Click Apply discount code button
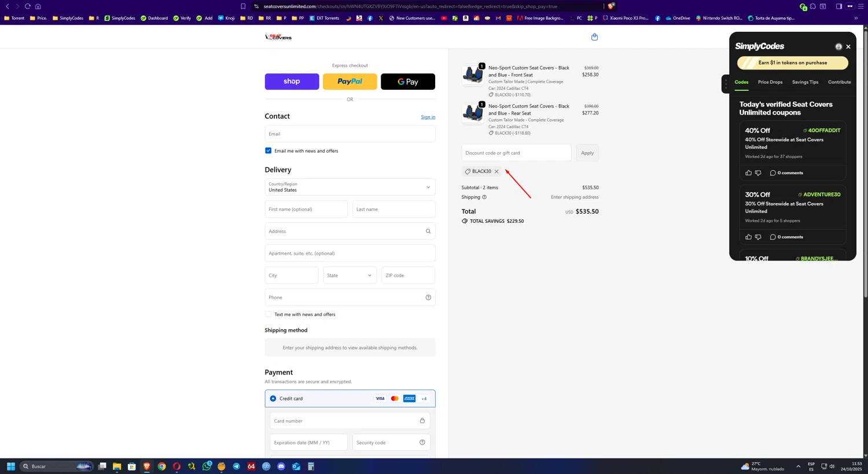 [x=587, y=153]
